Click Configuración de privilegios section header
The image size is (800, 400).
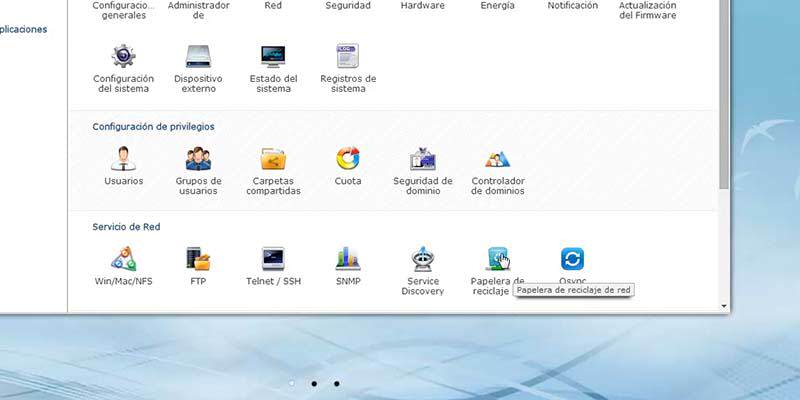tap(154, 127)
